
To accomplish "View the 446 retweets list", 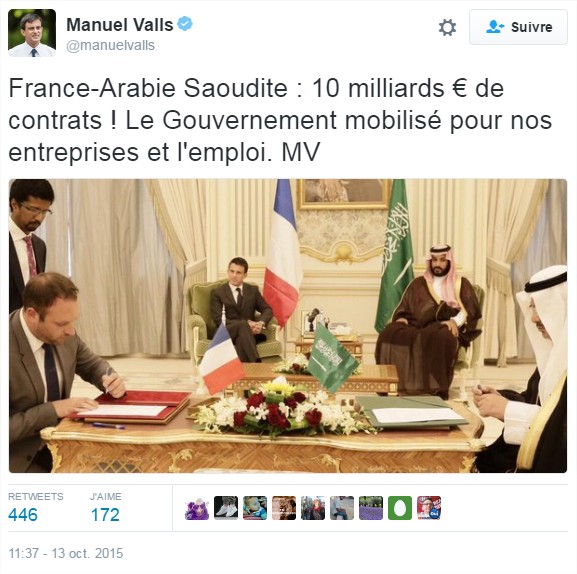I will (23, 514).
